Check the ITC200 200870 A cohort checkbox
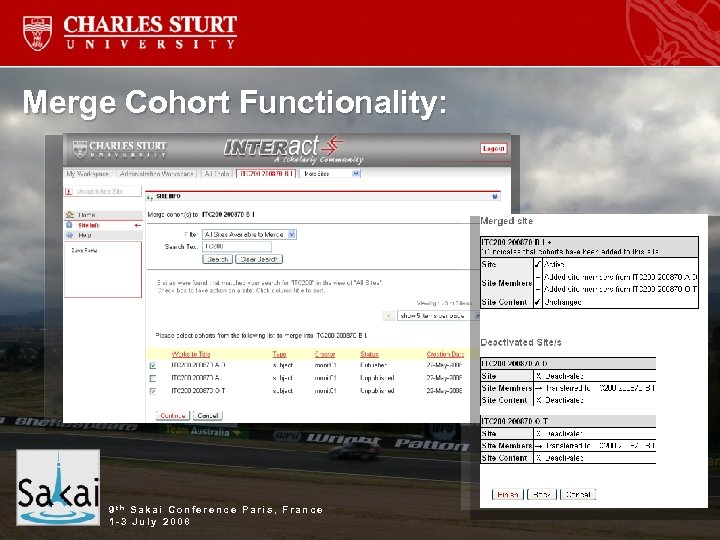 coord(153,379)
